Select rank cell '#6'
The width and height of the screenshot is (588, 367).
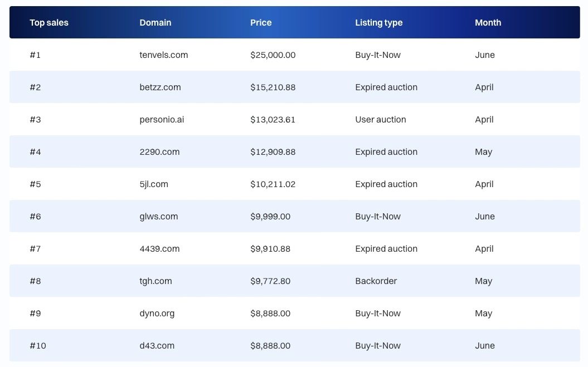pyautogui.click(x=35, y=216)
